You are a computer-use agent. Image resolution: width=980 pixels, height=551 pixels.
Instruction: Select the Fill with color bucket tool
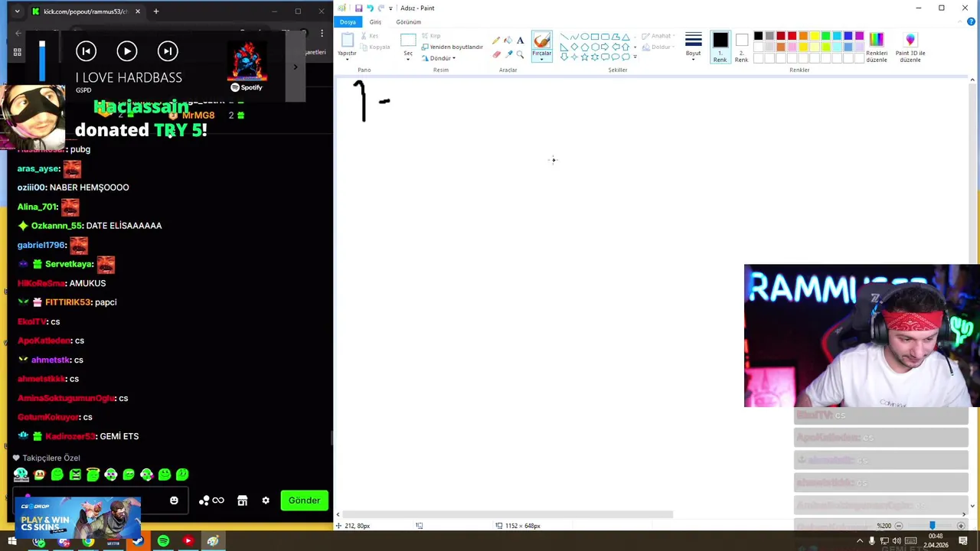[x=508, y=40]
